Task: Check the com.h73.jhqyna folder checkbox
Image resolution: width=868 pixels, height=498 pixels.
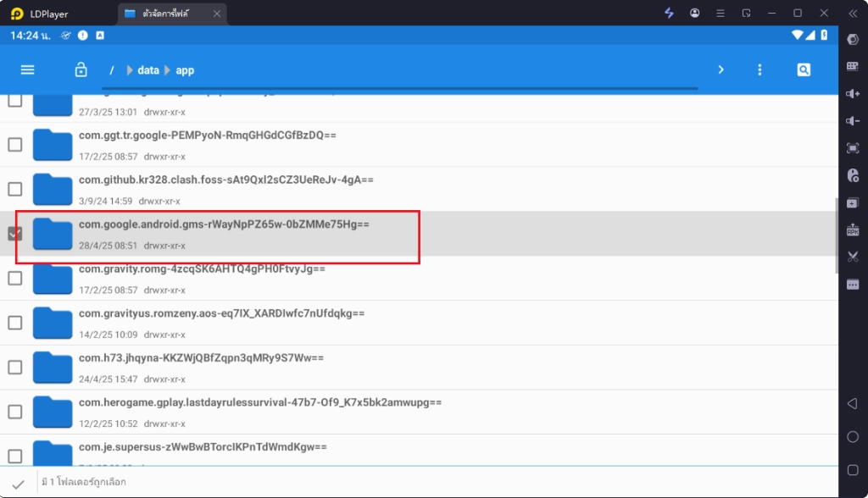Action: tap(15, 368)
